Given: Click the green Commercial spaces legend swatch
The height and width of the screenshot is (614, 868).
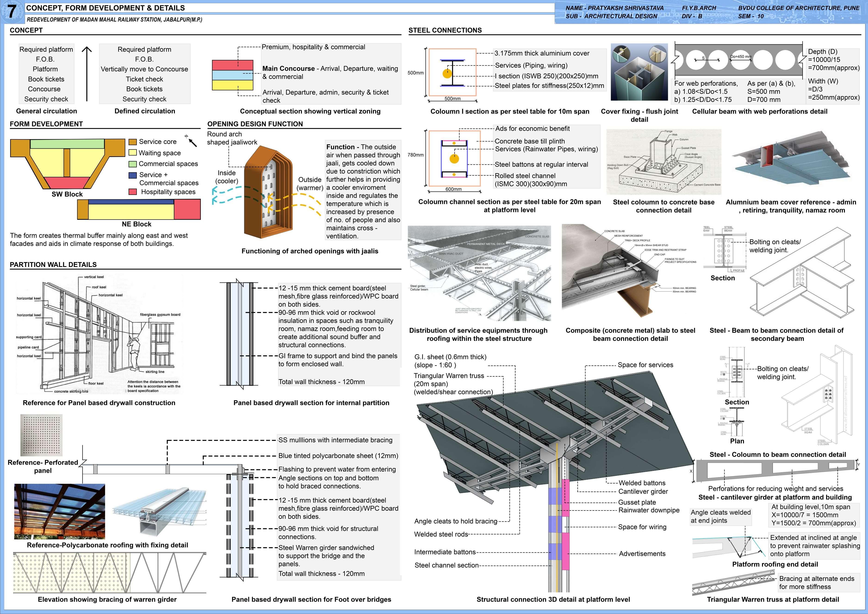Looking at the screenshot, I should point(132,164).
